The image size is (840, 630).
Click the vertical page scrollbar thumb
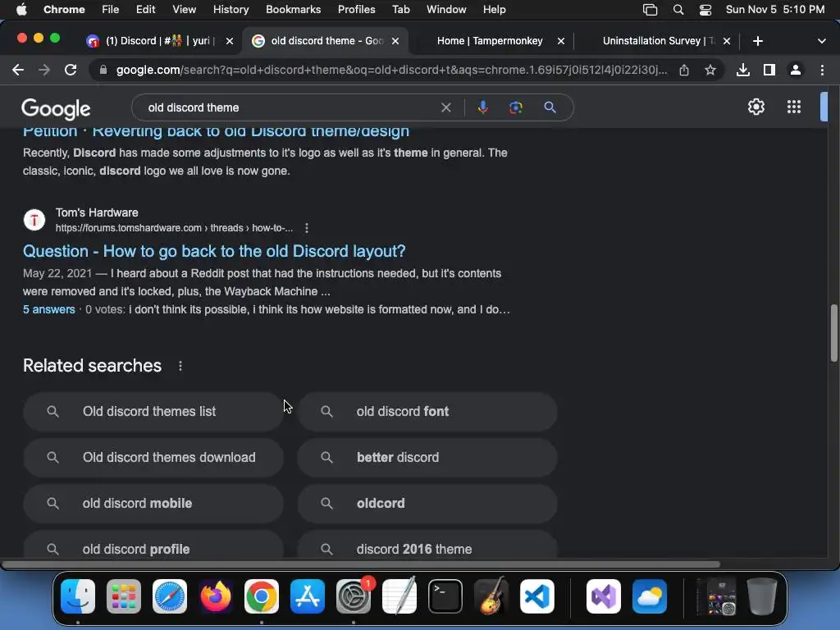pos(833,333)
